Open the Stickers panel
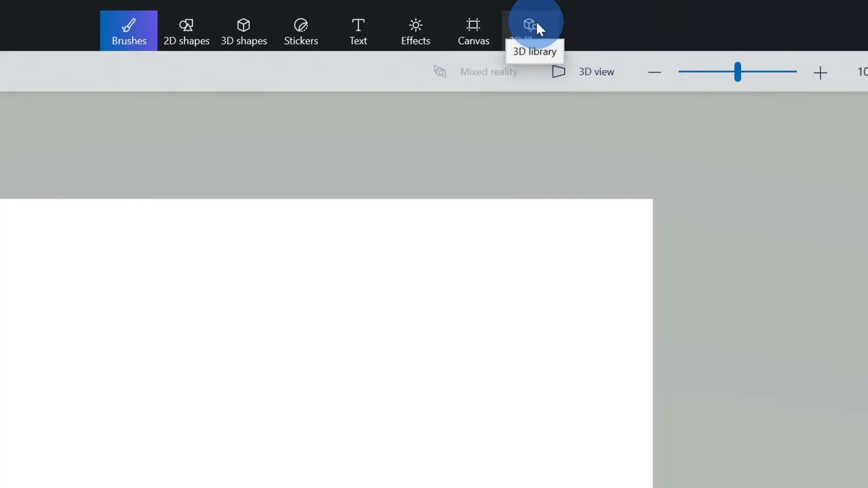This screenshot has width=868, height=488. (x=301, y=31)
